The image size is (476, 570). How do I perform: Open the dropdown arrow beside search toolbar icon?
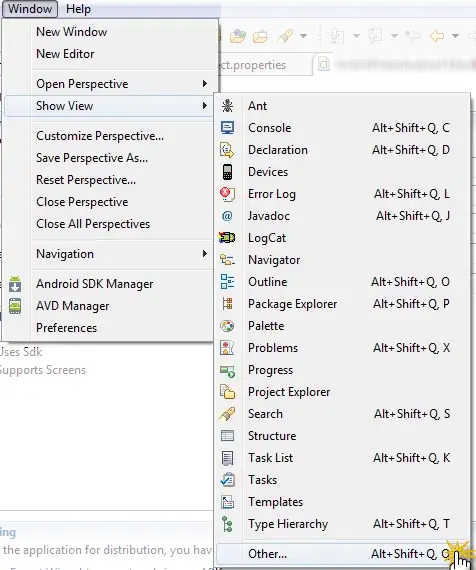coord(303,36)
